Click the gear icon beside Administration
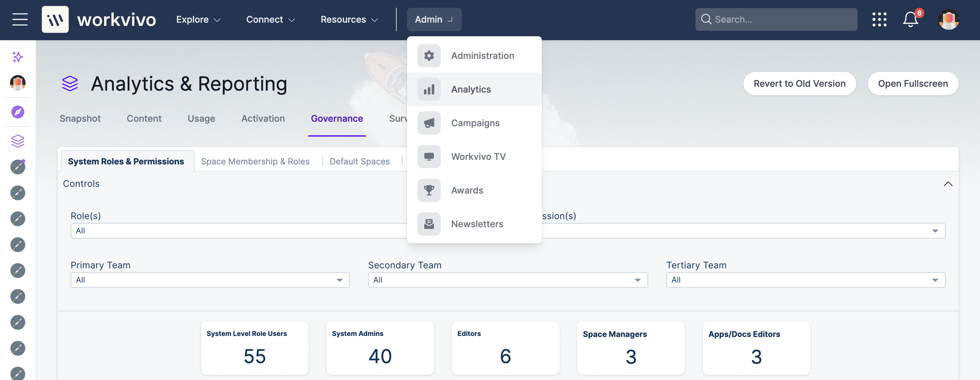Screen dimensions: 980x380 pos(429,56)
